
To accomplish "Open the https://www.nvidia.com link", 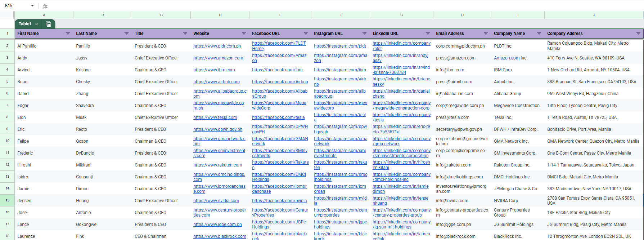I will 216,201.
